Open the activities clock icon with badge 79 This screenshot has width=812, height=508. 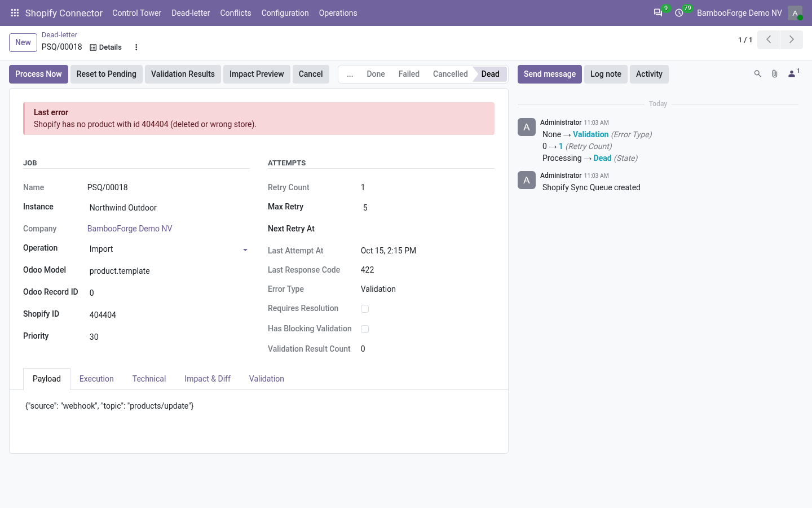[679, 12]
